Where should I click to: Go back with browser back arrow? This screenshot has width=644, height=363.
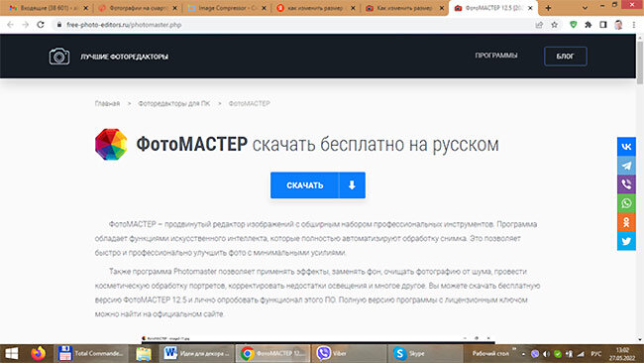10,25
